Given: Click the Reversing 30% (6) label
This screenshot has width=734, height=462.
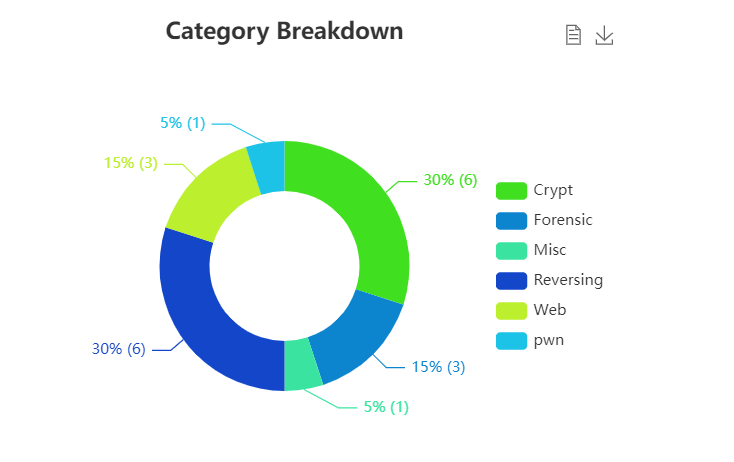Looking at the screenshot, I should (118, 349).
